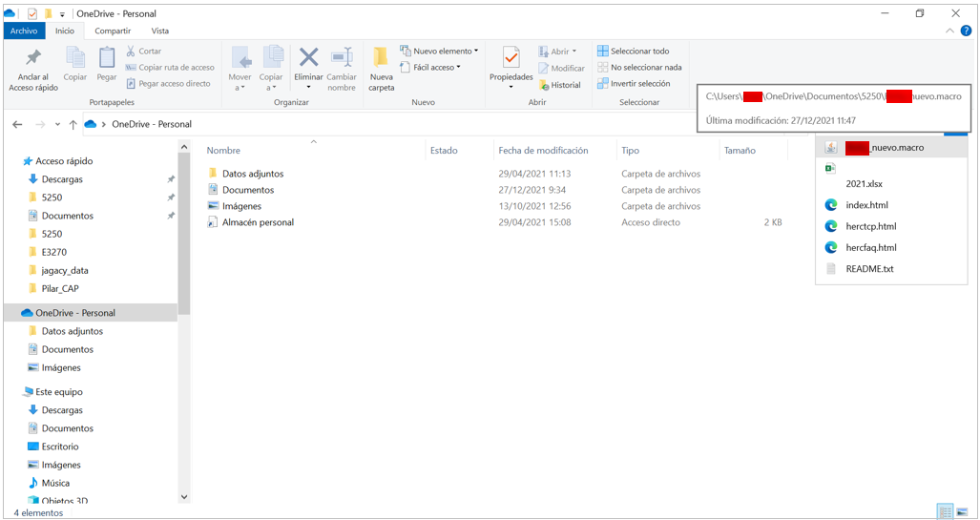Sort by Fecha de modificación column header
This screenshot has width=980, height=520.
[x=543, y=151]
